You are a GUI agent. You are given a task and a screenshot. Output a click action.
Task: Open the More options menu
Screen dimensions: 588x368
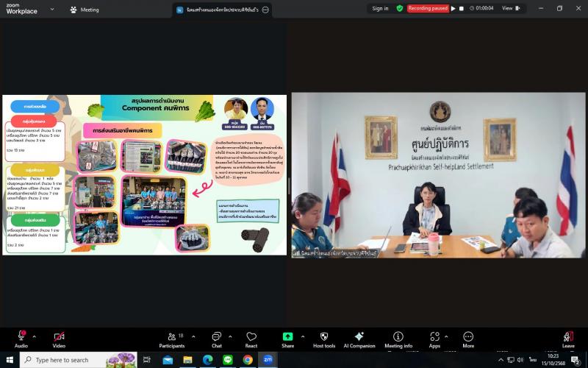pyautogui.click(x=468, y=339)
